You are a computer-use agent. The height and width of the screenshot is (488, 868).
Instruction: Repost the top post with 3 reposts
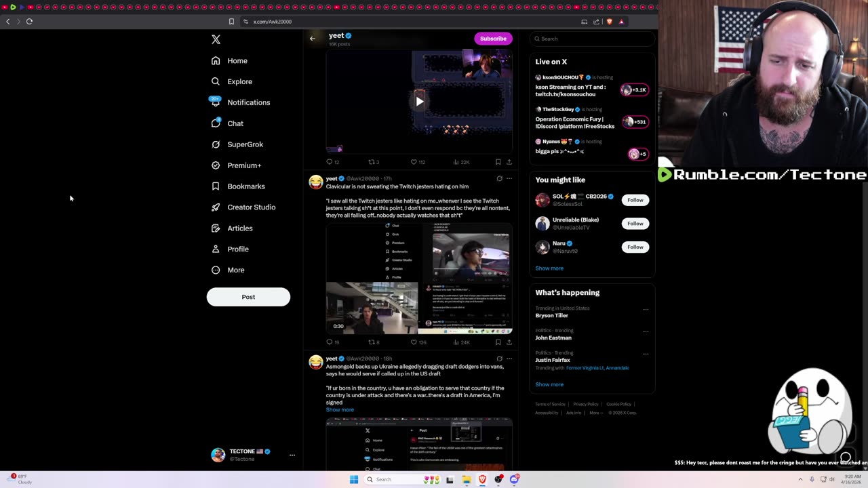pos(373,162)
